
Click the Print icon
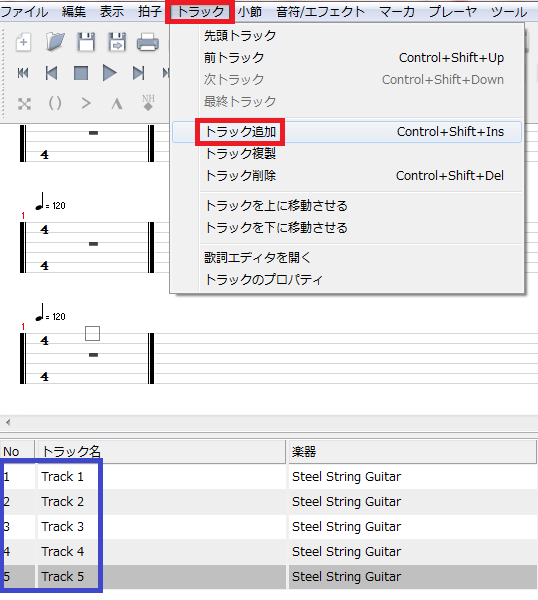point(148,42)
